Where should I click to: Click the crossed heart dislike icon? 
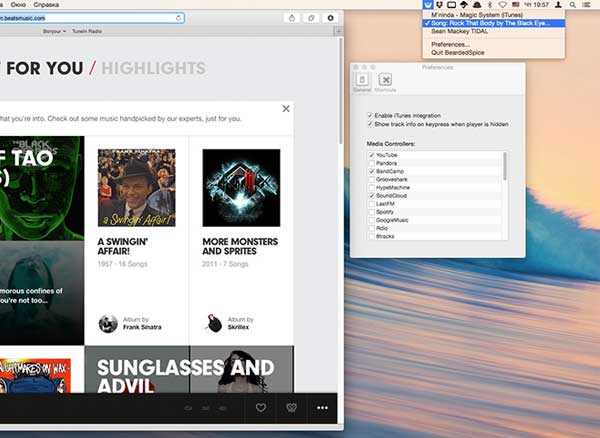click(x=292, y=408)
